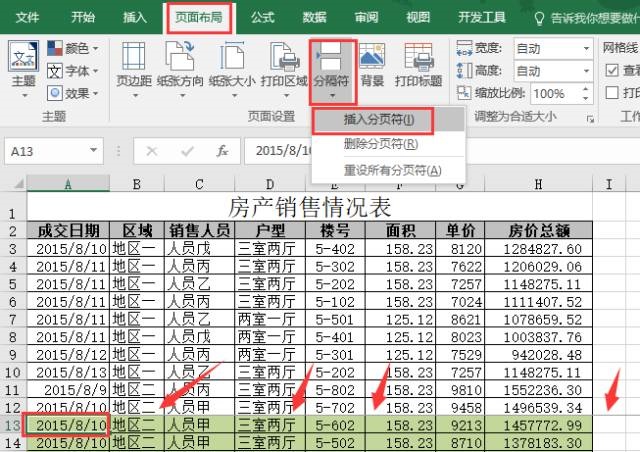Switch to the 开发工具 tab

coord(482,18)
